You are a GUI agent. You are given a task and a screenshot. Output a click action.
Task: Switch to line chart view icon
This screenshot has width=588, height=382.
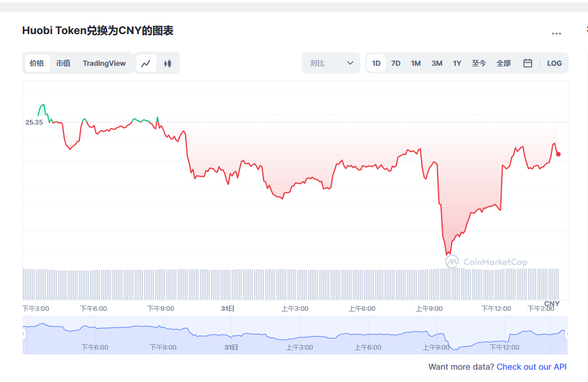[x=146, y=63]
